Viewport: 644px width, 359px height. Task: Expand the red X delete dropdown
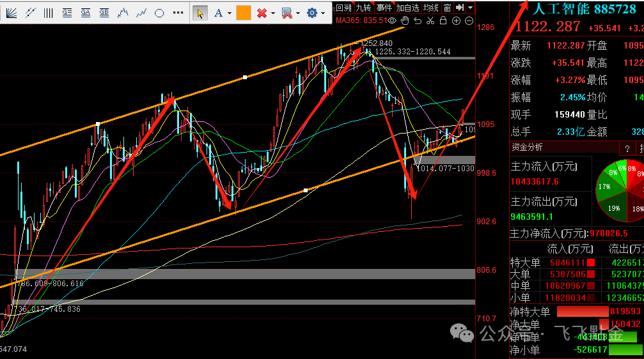tap(273, 13)
